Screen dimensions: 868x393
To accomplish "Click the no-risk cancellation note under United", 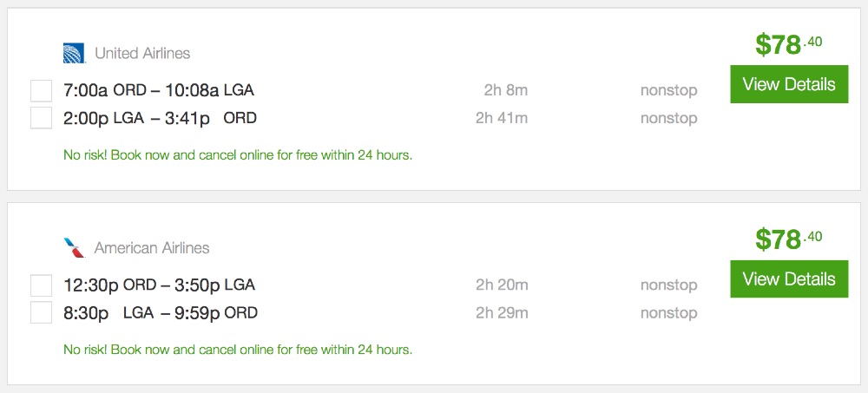I will pyautogui.click(x=238, y=156).
